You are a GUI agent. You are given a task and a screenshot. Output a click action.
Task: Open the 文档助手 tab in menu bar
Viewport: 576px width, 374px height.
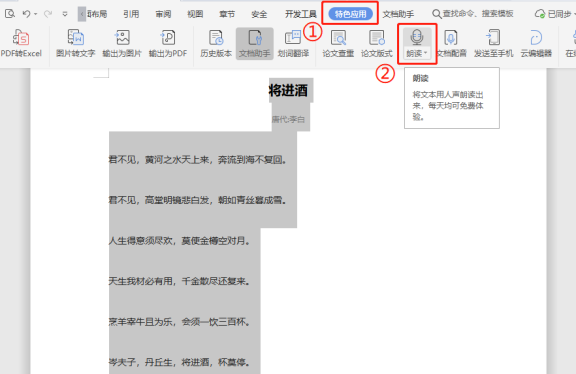click(x=398, y=14)
